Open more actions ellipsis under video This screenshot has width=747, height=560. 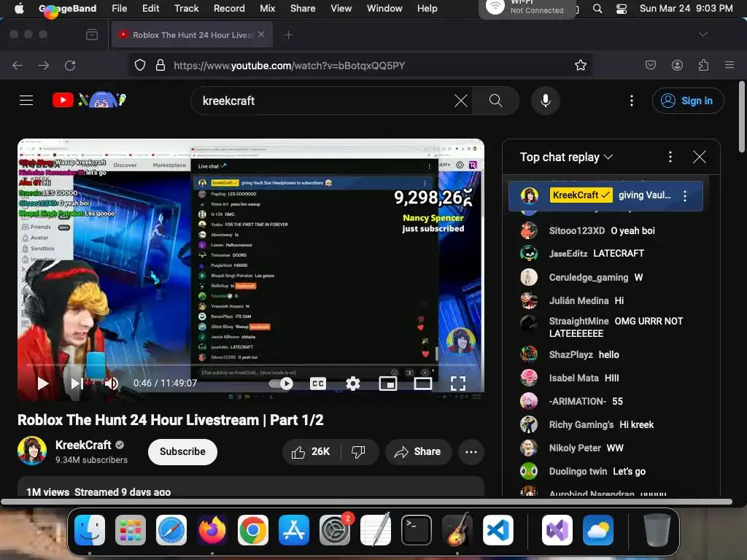pyautogui.click(x=471, y=451)
